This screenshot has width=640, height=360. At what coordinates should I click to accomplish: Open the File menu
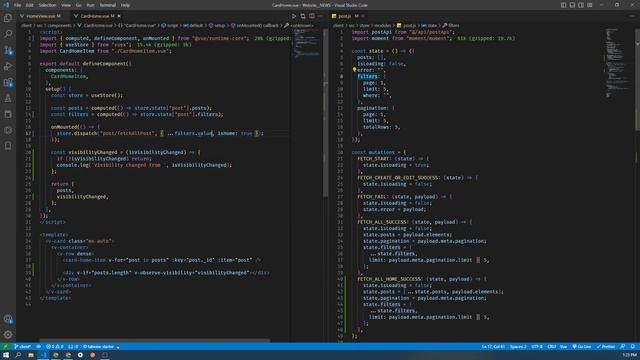click(17, 5)
